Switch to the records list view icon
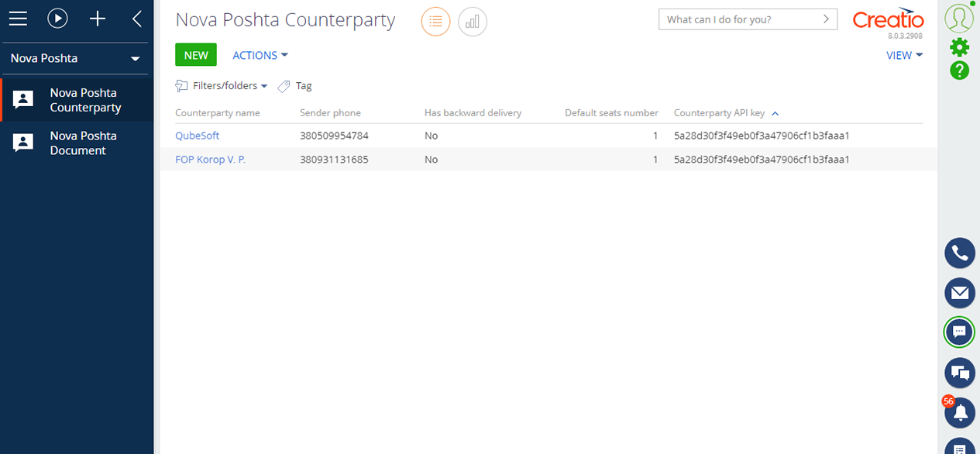 (435, 21)
